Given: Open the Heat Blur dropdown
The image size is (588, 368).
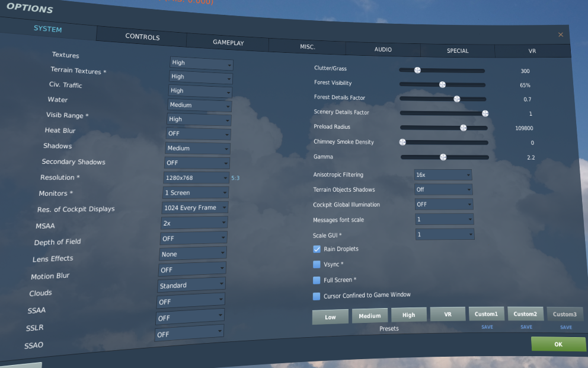Looking at the screenshot, I should click(x=198, y=134).
